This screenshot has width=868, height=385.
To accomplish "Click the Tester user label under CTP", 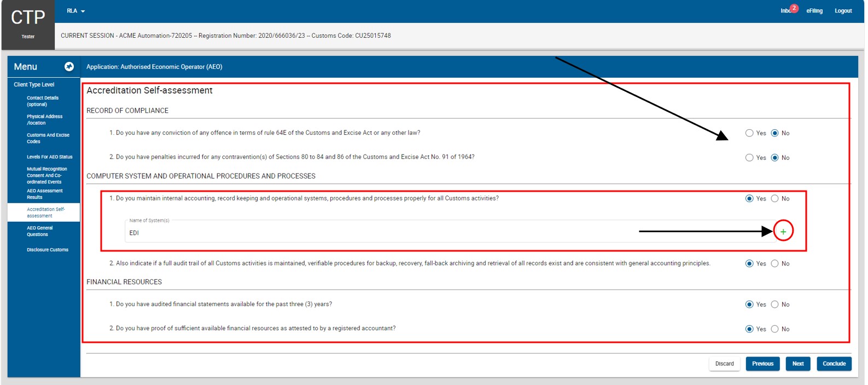I will coord(28,37).
